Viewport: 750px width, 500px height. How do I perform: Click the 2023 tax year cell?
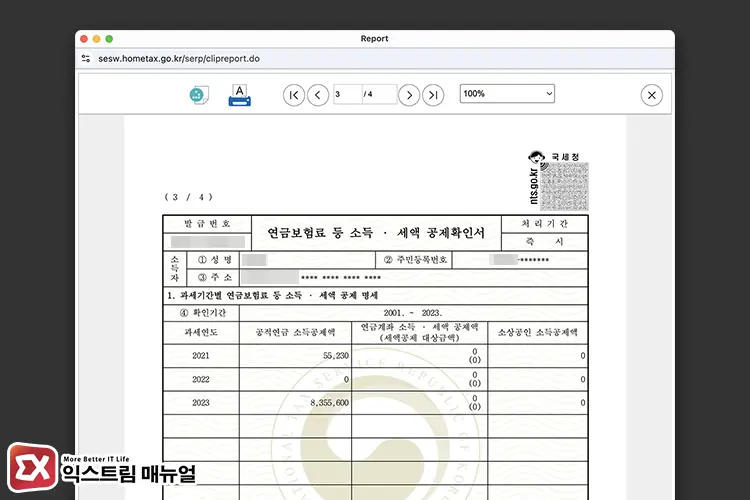[201, 403]
